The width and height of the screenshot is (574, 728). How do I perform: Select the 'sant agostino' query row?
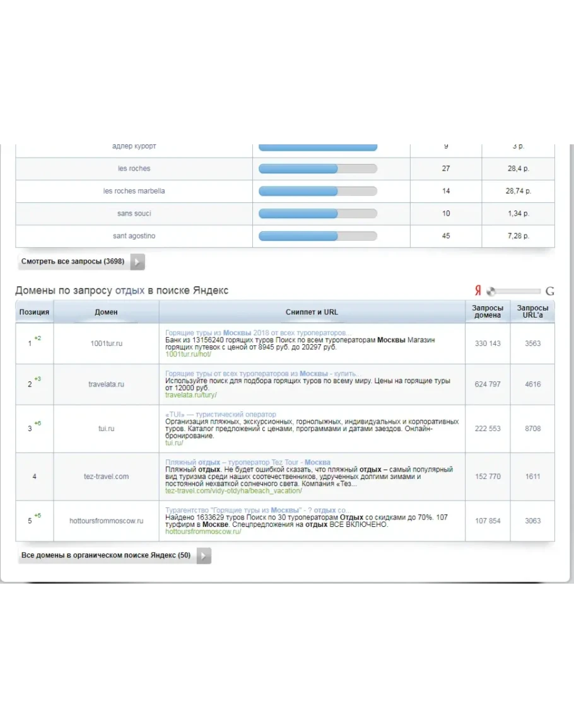pos(134,236)
